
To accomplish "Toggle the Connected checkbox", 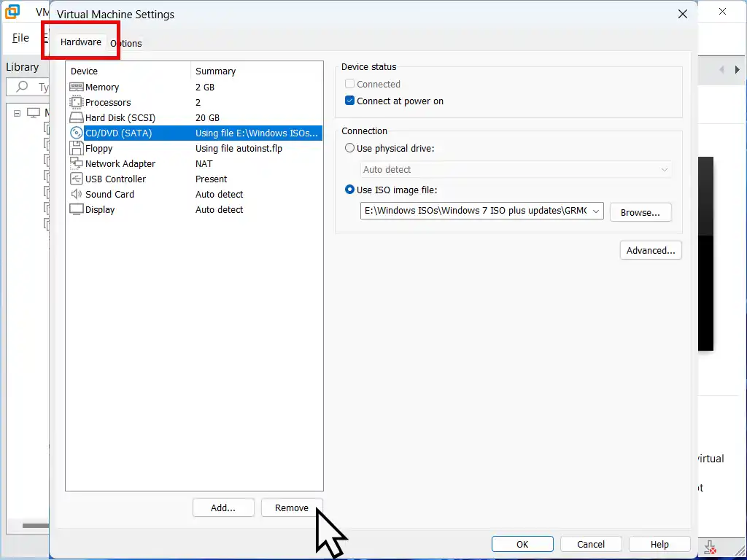I will 349,85.
